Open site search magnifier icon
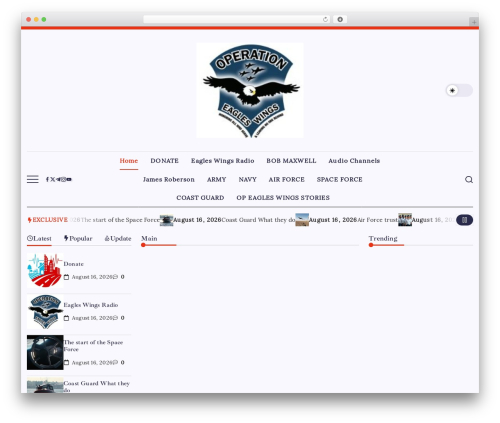The width and height of the screenshot is (500, 423). coord(469,180)
